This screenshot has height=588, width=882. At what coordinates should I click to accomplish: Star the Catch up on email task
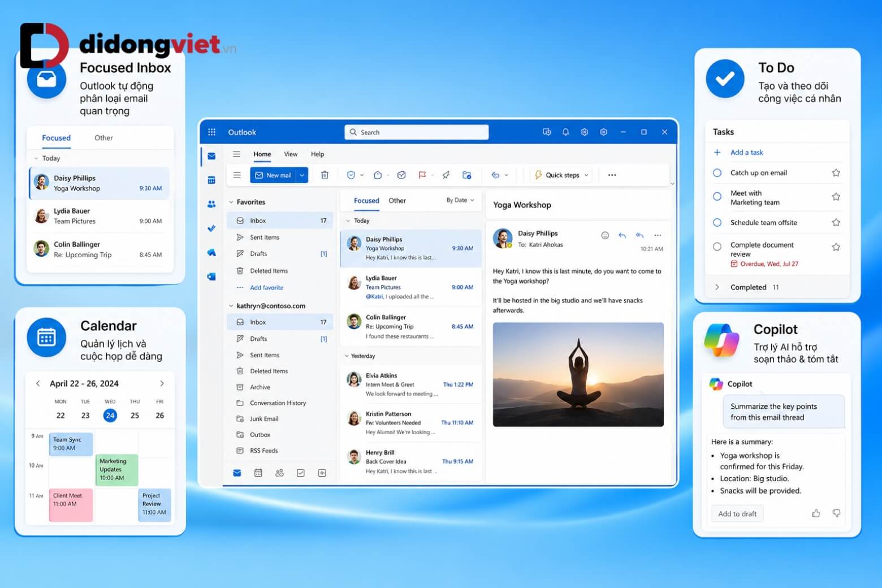[836, 173]
